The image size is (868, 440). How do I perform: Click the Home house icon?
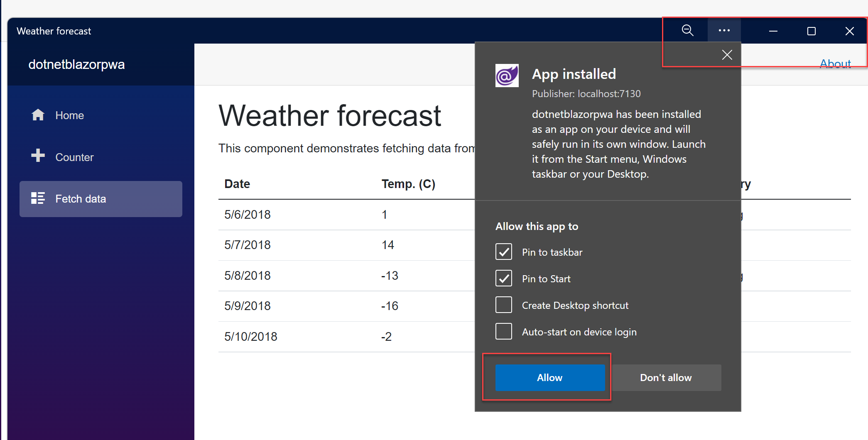38,115
